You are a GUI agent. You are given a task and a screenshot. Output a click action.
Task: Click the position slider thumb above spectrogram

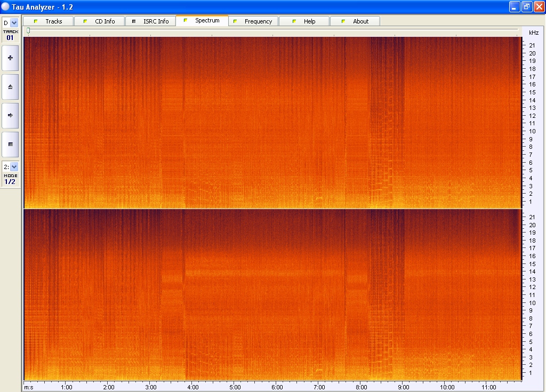(x=28, y=31)
